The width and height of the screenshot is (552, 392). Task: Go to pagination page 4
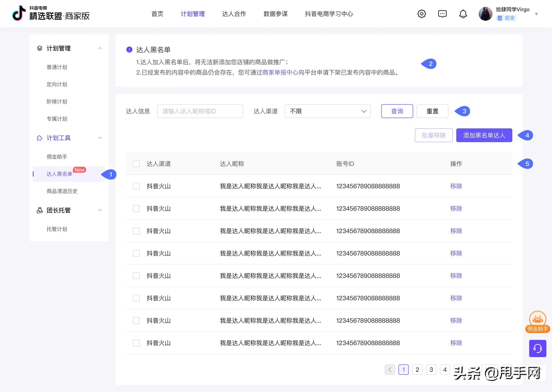pyautogui.click(x=445, y=370)
